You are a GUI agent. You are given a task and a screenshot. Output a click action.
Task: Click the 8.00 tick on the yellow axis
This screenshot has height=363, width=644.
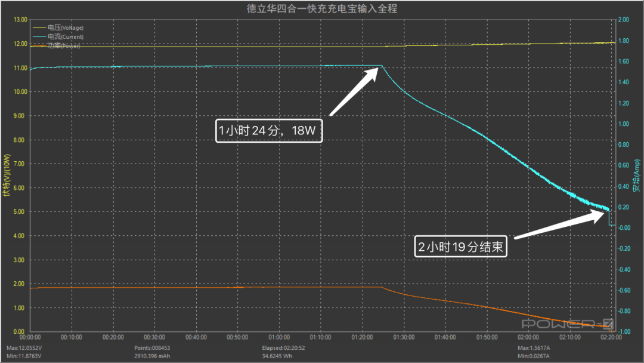pos(19,140)
